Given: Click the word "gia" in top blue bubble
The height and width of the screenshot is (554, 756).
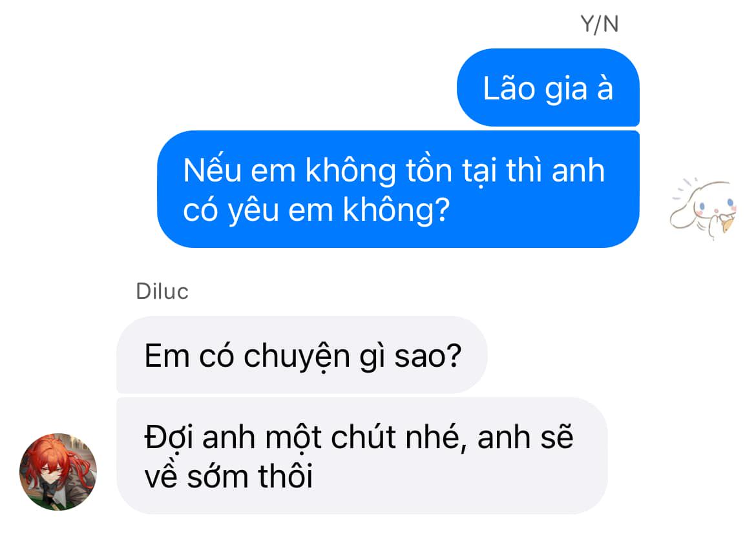Looking at the screenshot, I should (x=566, y=90).
